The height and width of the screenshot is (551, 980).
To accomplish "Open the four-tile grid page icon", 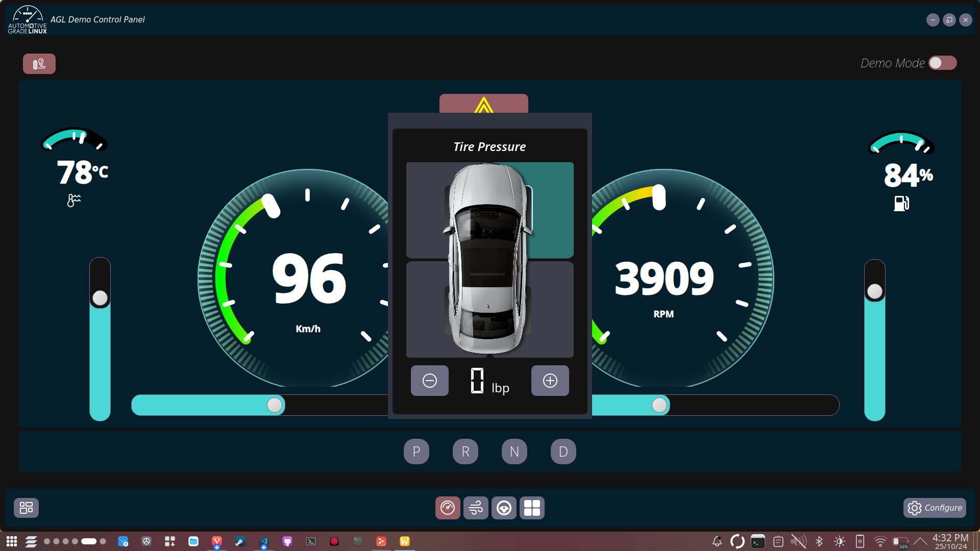I will pyautogui.click(x=532, y=508).
